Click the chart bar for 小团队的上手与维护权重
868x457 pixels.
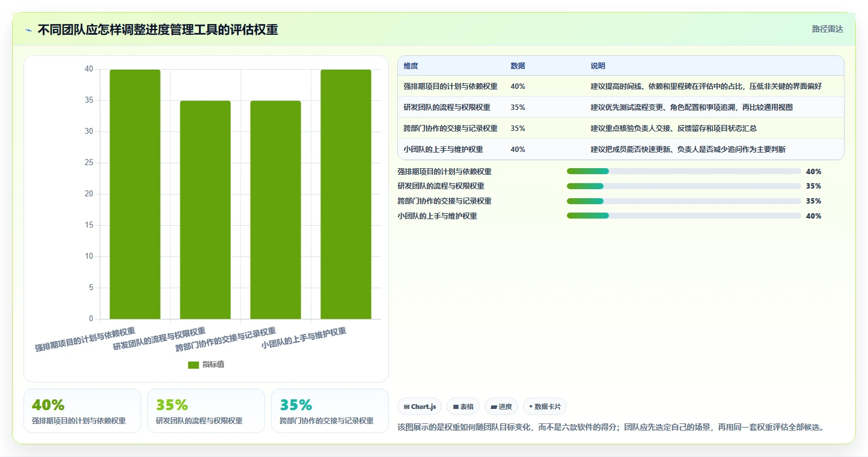pyautogui.click(x=346, y=194)
